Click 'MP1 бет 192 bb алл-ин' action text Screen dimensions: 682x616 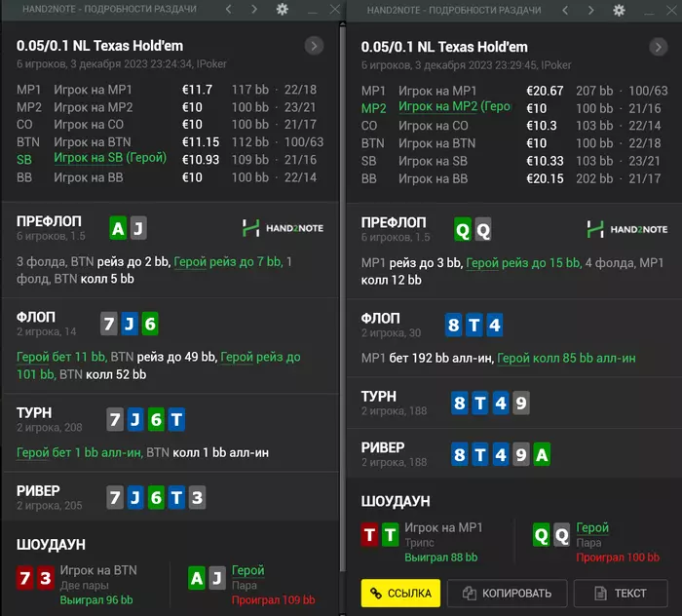pos(427,358)
